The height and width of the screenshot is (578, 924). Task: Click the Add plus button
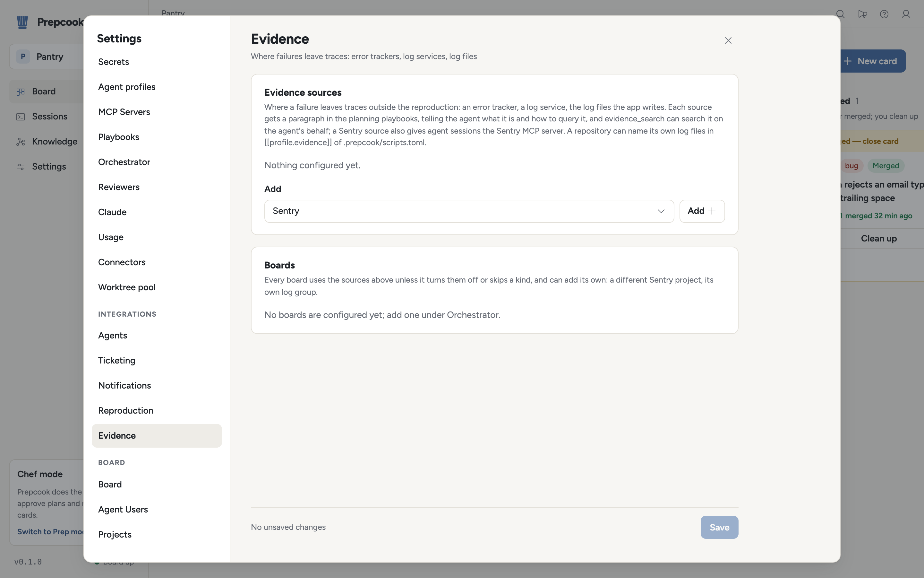tap(702, 211)
